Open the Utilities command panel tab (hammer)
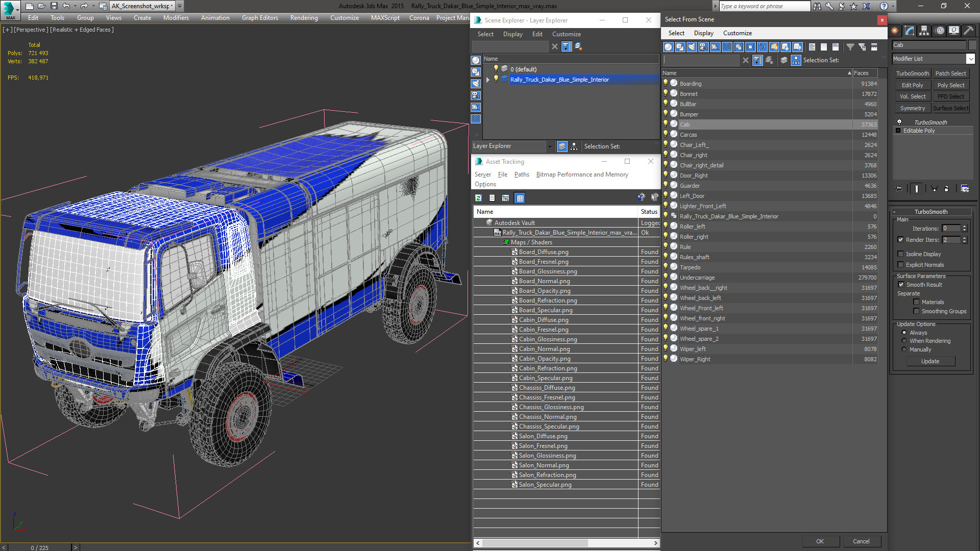 pos(968,31)
